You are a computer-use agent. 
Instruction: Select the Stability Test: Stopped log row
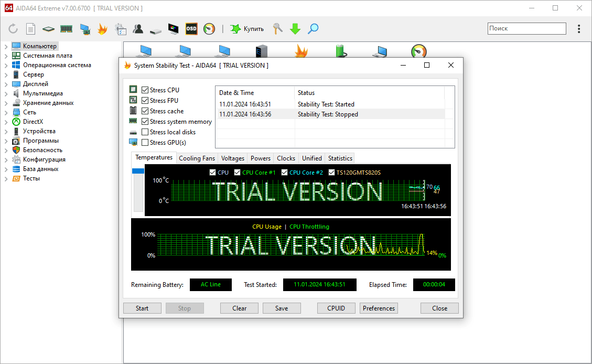point(331,114)
